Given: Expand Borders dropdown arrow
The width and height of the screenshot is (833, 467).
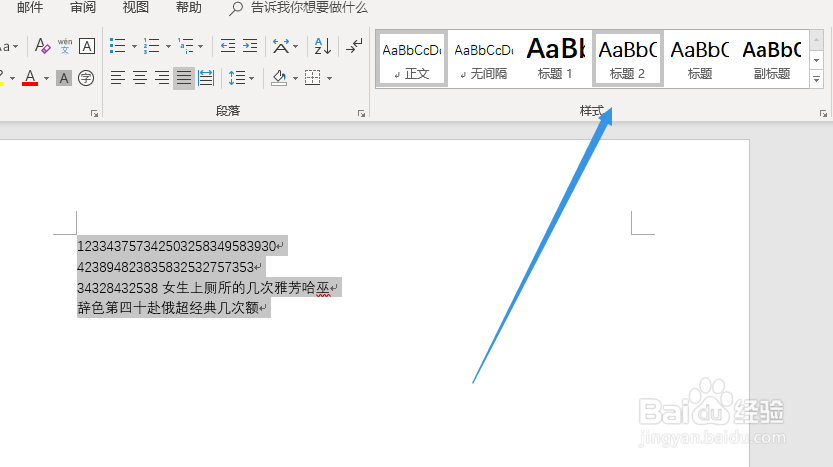Looking at the screenshot, I should coord(329,79).
